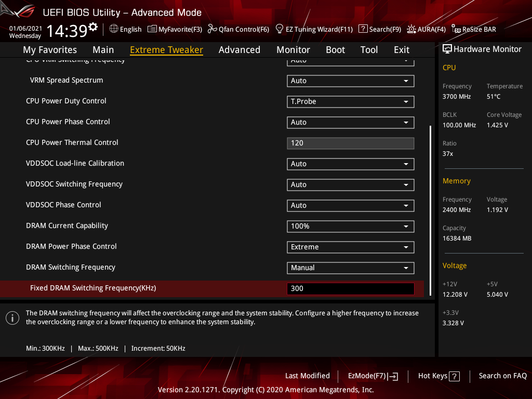
Task: Open DRAM Power Phase Control dropdown
Action: [351, 247]
